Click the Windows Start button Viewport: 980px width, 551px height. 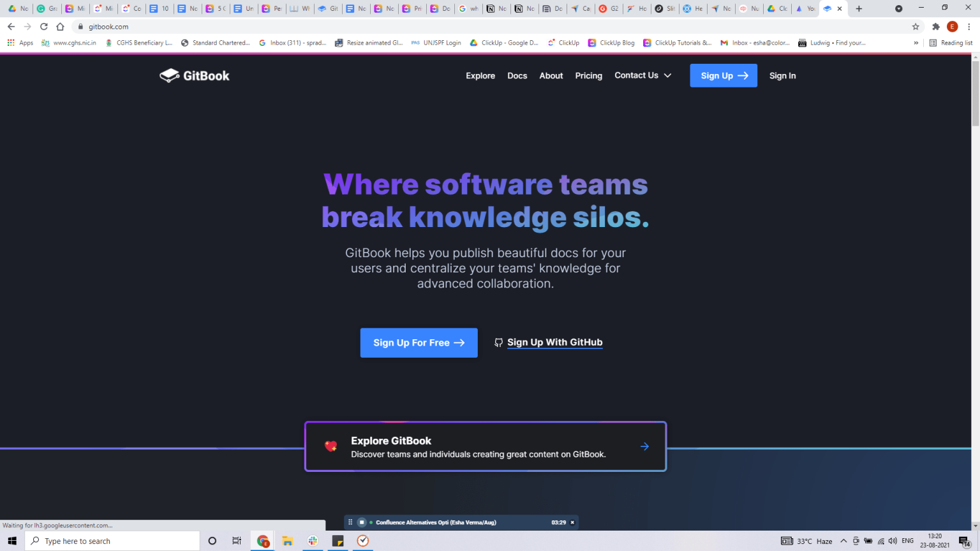coord(12,541)
